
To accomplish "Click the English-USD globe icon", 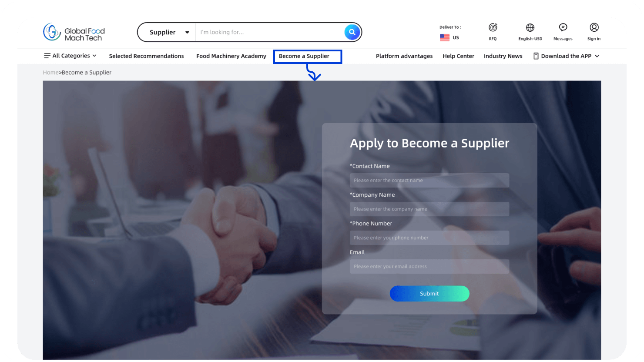I will tap(530, 27).
